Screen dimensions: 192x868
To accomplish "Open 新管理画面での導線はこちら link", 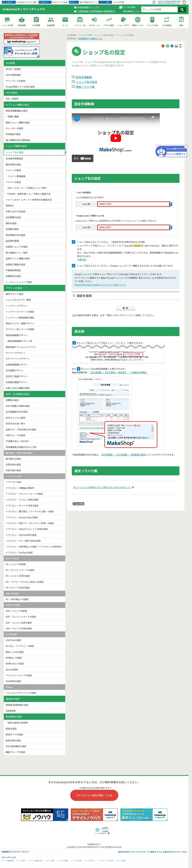I will coord(90,38).
